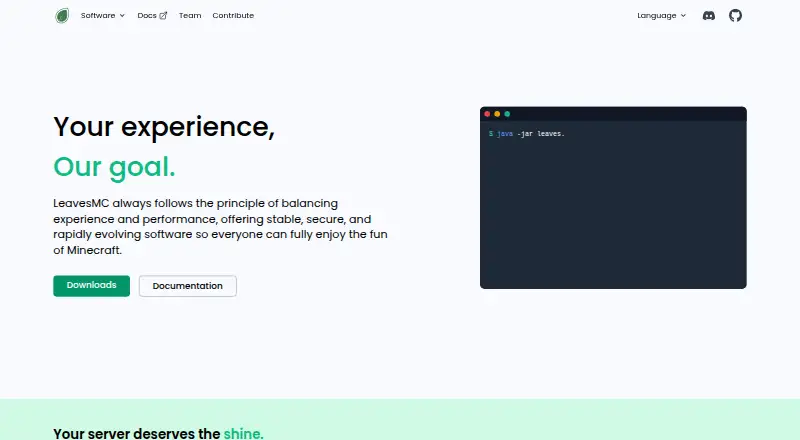Click the LeavesMC description paragraph
This screenshot has height=440, width=800.
click(x=220, y=227)
